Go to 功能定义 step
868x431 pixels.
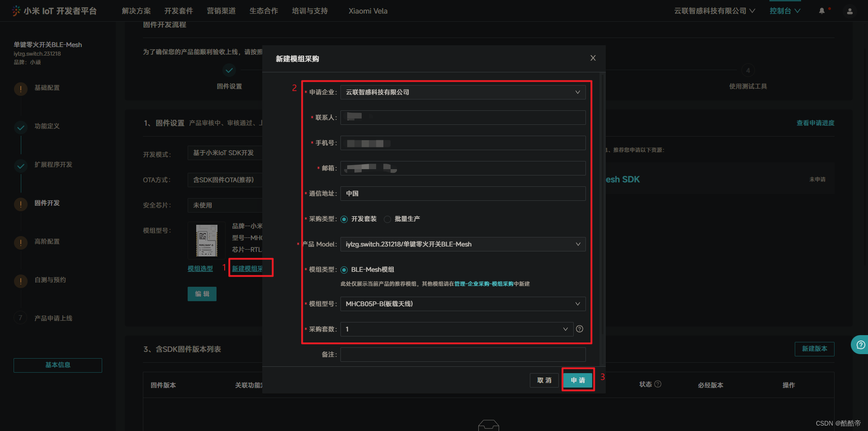(x=47, y=126)
